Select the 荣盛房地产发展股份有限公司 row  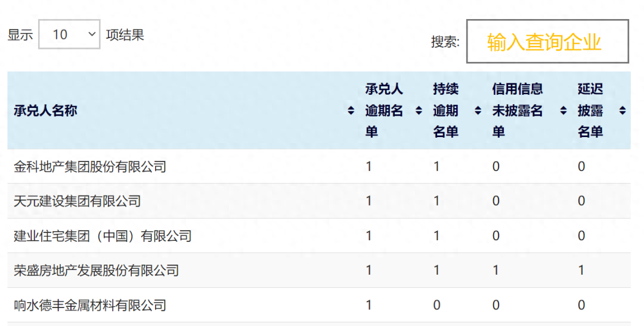97,271
